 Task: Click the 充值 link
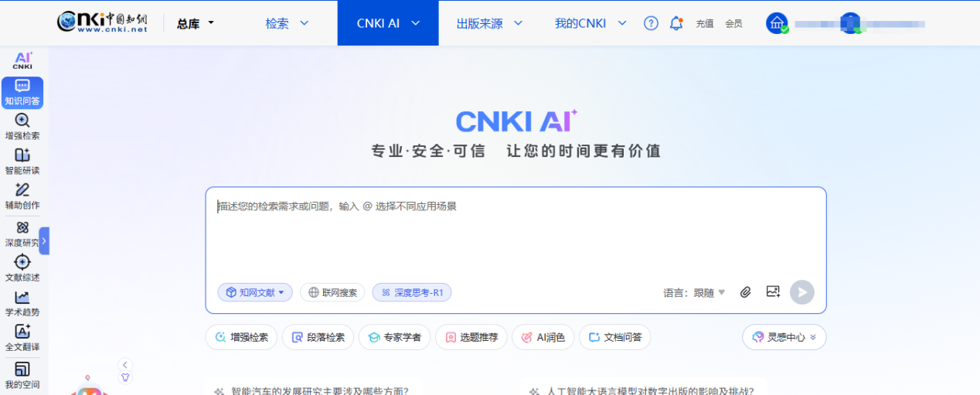pos(705,24)
